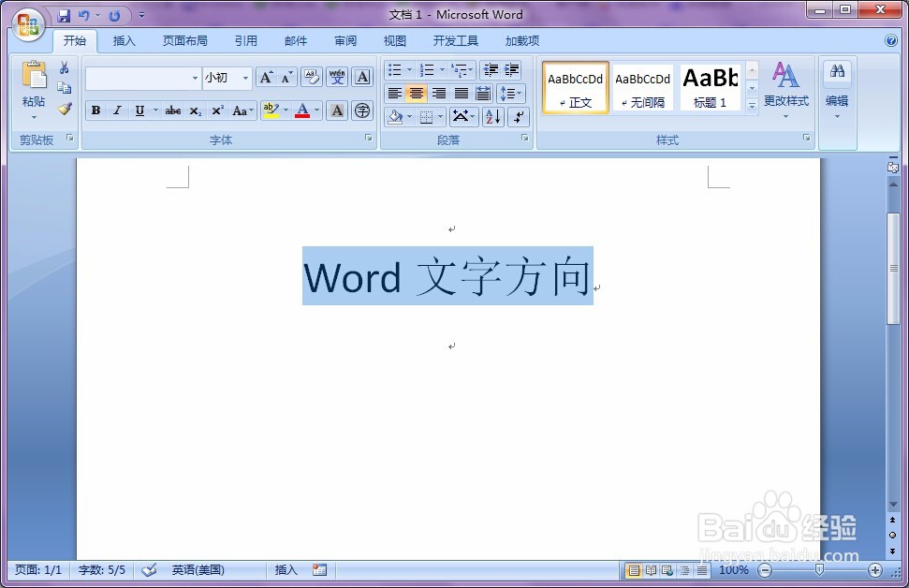Viewport: 909px width, 588px height.
Task: Toggle subscript formatting
Action: pos(196,110)
